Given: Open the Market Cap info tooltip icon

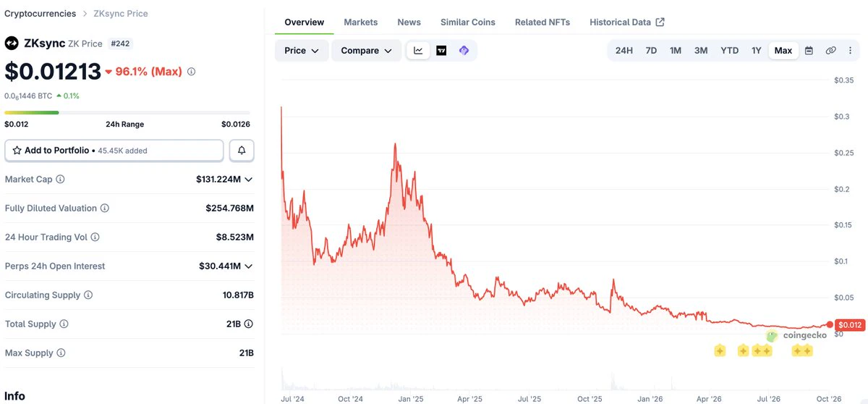Looking at the screenshot, I should [x=60, y=179].
